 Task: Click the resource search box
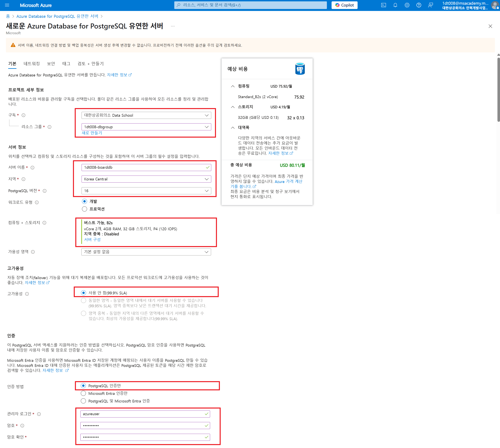[x=251, y=5]
